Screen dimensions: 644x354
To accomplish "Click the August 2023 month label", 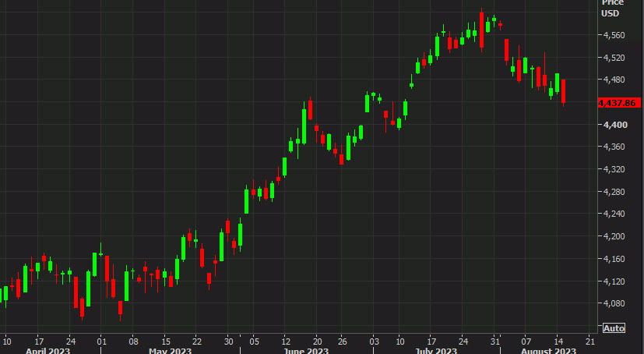I will [548, 351].
